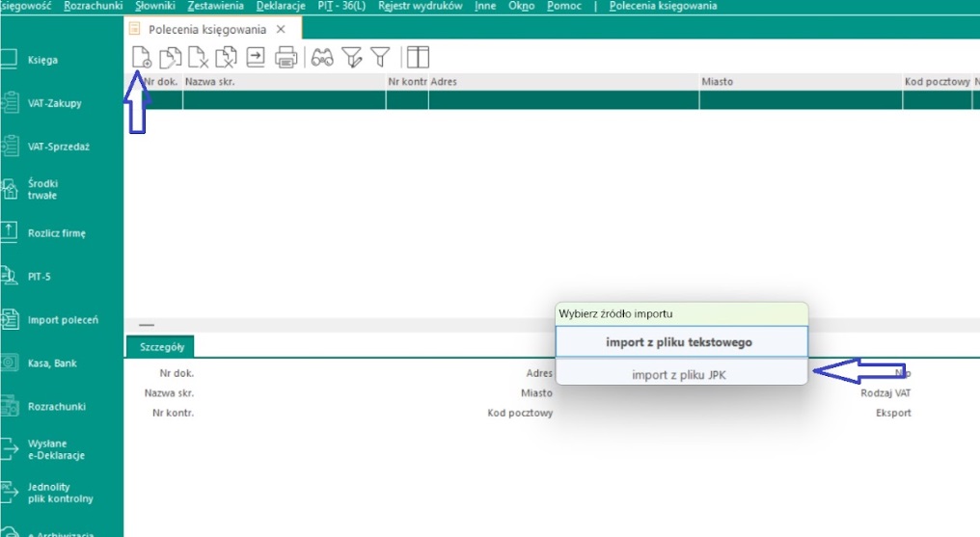Click the Kod pocztowy column header
This screenshot has height=537, width=980.
click(938, 81)
